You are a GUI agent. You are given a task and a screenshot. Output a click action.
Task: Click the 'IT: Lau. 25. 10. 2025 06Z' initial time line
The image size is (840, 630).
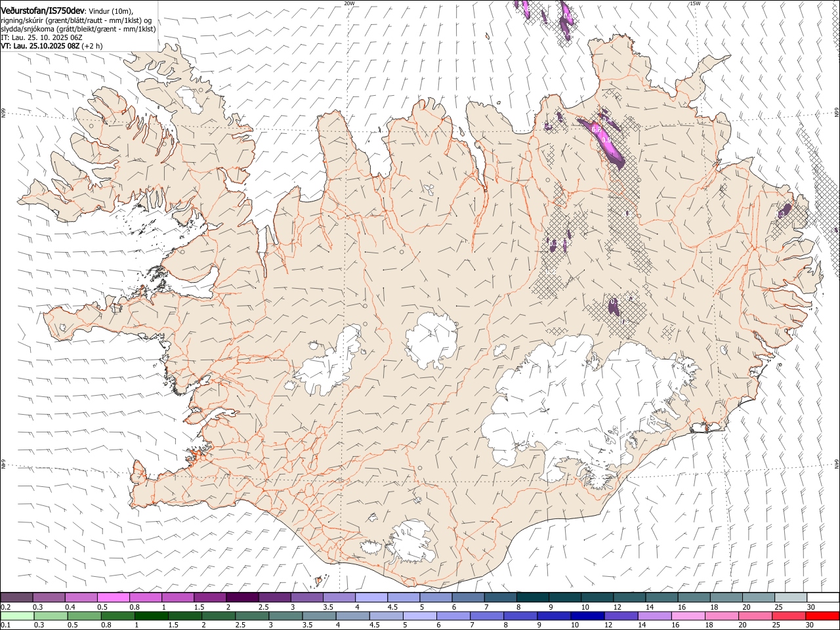[41, 37]
